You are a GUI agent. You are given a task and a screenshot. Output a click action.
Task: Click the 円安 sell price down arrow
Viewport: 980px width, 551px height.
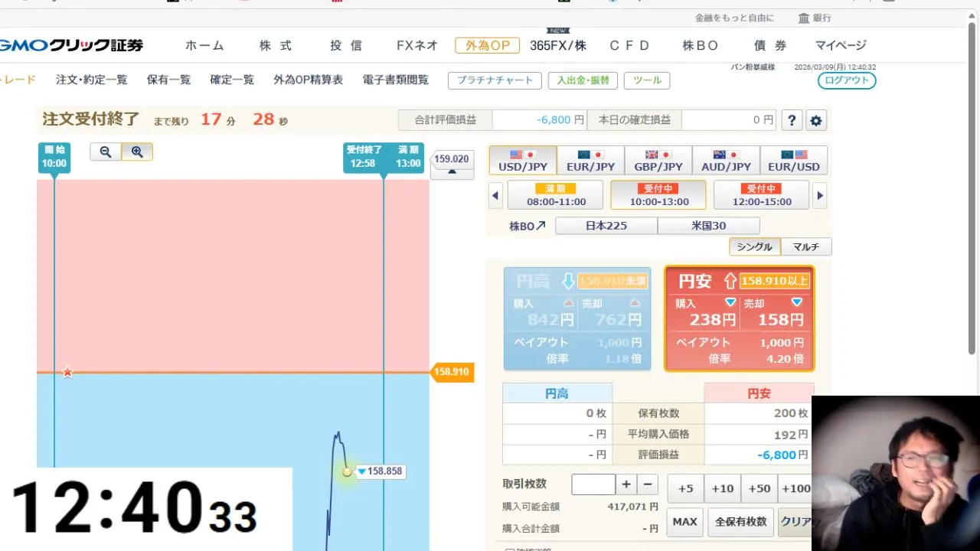(797, 302)
